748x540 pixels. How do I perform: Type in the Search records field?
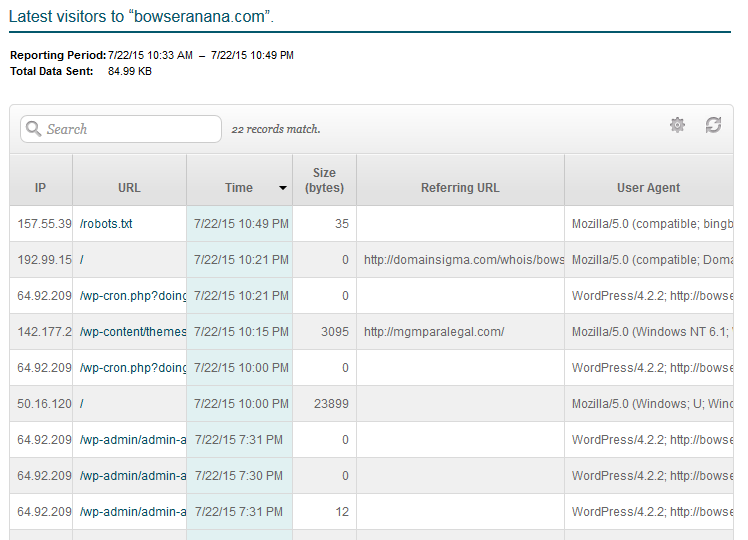(130, 129)
